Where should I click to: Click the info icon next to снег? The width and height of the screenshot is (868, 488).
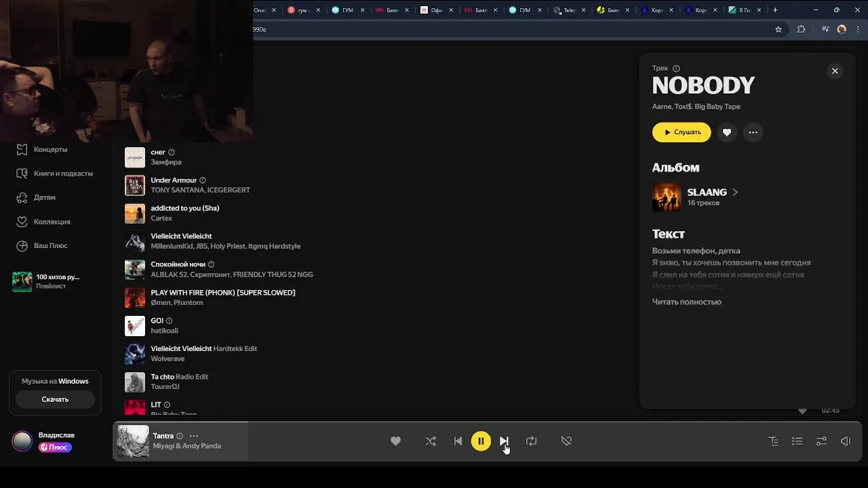click(x=172, y=152)
